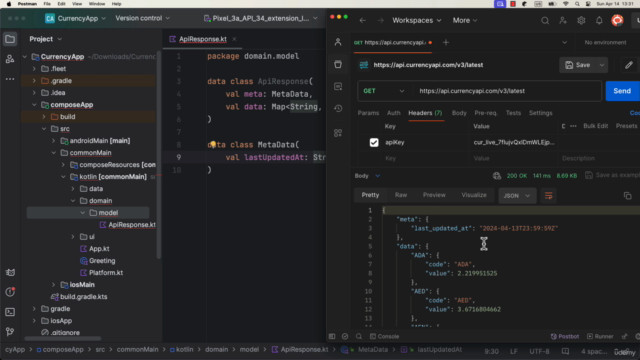Expand the iosMain folder
The width and height of the screenshot is (640, 360).
pyautogui.click(x=53, y=285)
